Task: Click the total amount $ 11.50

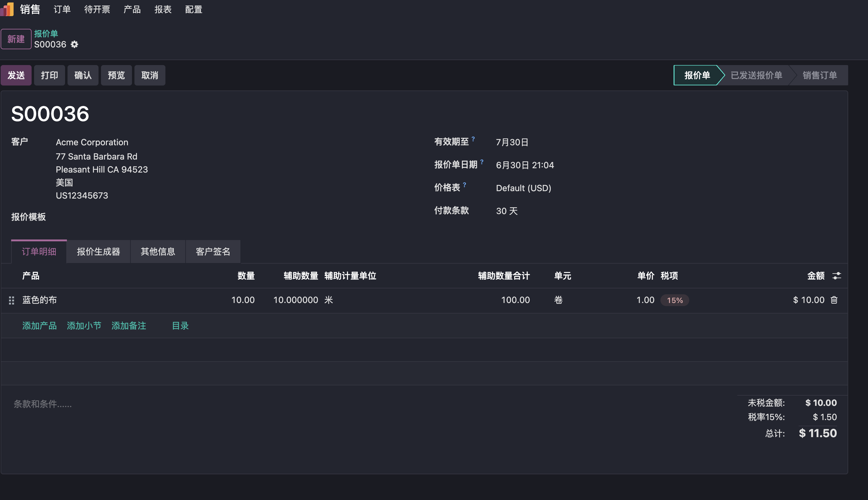Action: [x=818, y=433]
